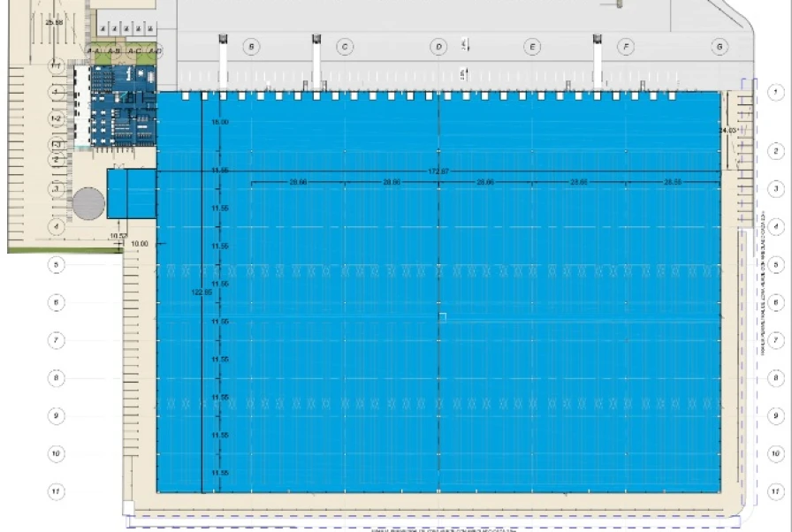Click the 10.00 dimension left of the warehouse
The height and width of the screenshot is (532, 792).
click(140, 243)
